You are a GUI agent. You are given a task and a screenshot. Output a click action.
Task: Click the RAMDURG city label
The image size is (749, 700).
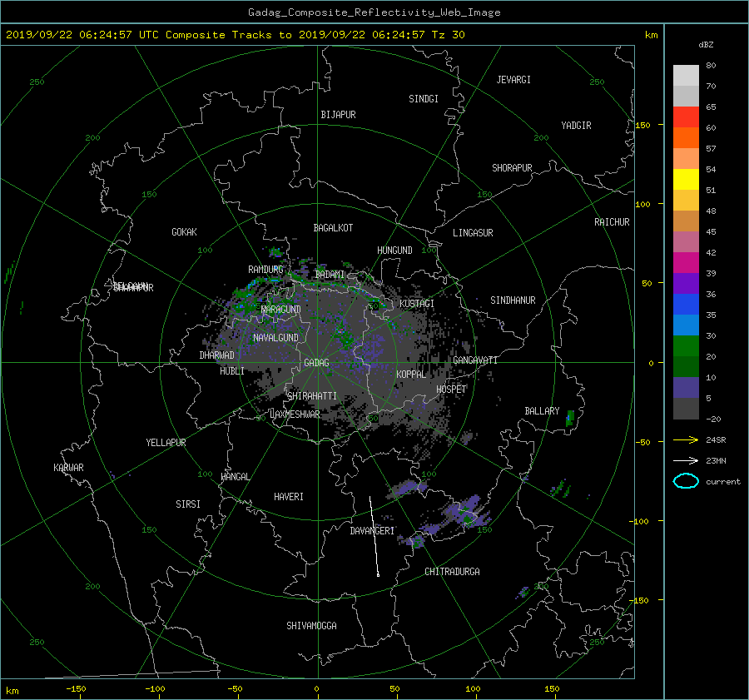[265, 270]
